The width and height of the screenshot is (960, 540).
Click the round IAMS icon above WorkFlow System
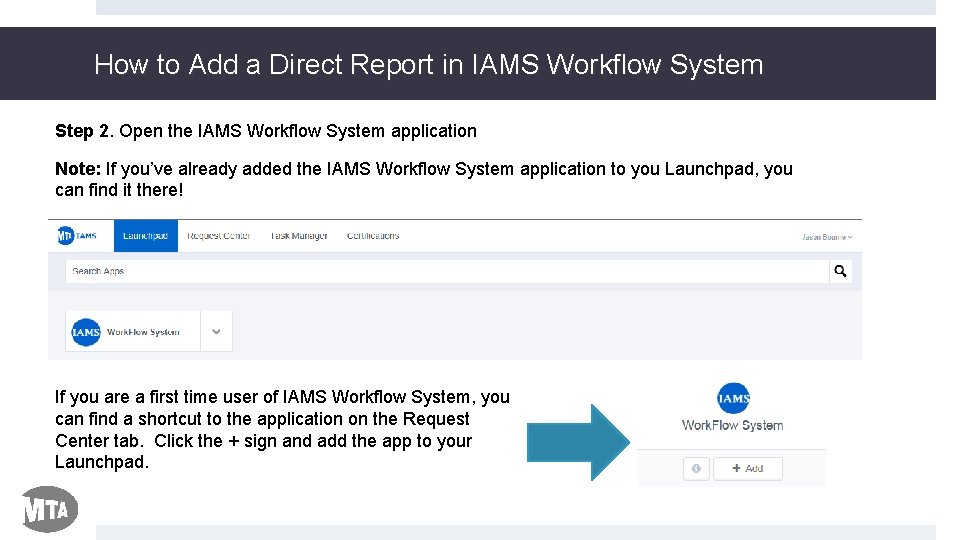coord(733,399)
